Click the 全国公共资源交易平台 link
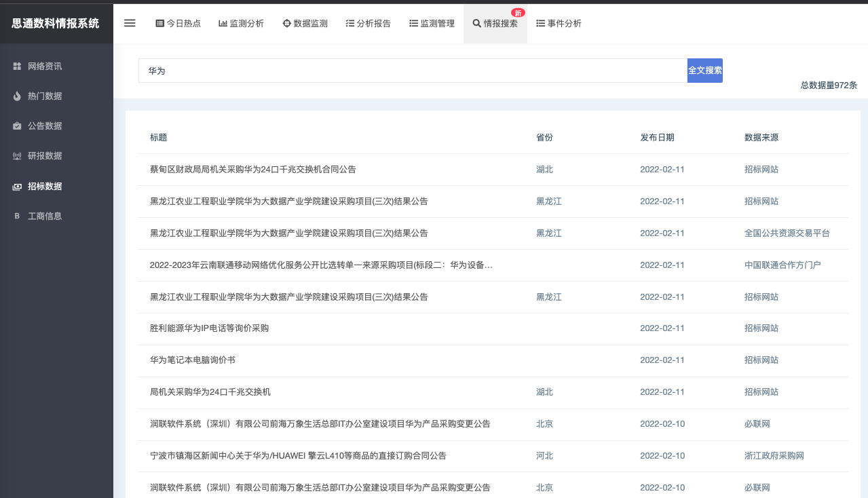The image size is (868, 498). click(x=786, y=233)
